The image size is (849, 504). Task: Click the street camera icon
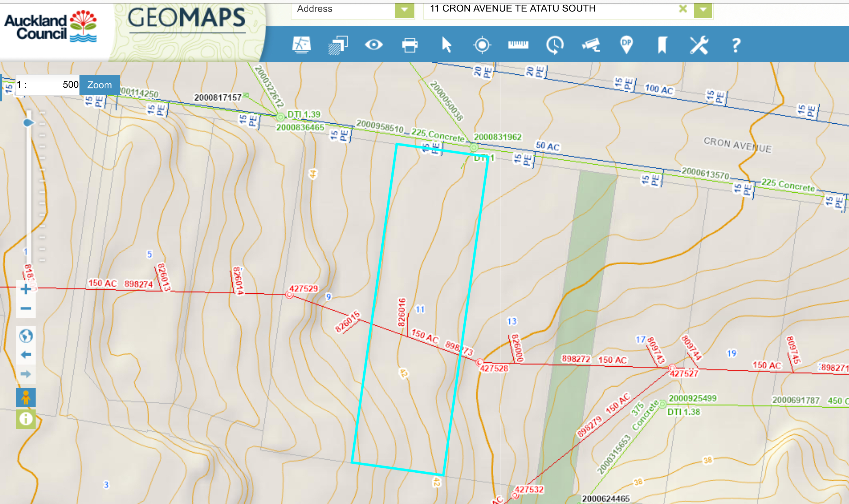pyautogui.click(x=591, y=45)
